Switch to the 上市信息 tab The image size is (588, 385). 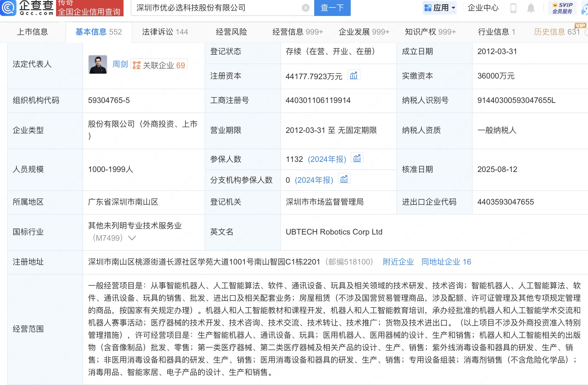[32, 32]
